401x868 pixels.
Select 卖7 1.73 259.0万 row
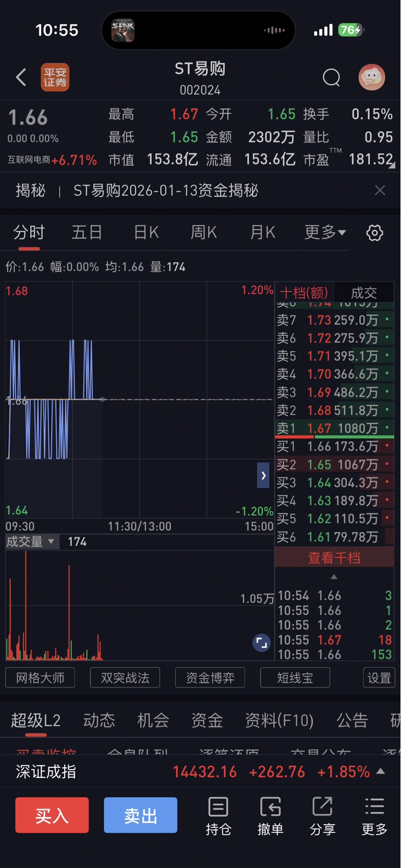pos(334,320)
